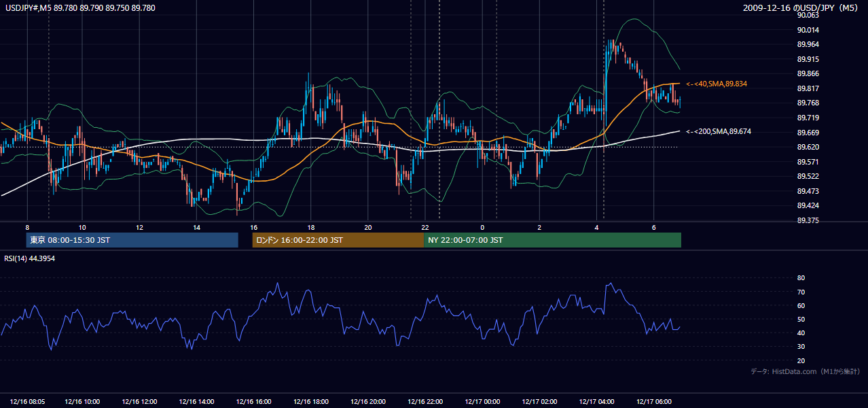Click hour label 4 under the price chart
Screen dimensions: 868x408
[x=596, y=227]
